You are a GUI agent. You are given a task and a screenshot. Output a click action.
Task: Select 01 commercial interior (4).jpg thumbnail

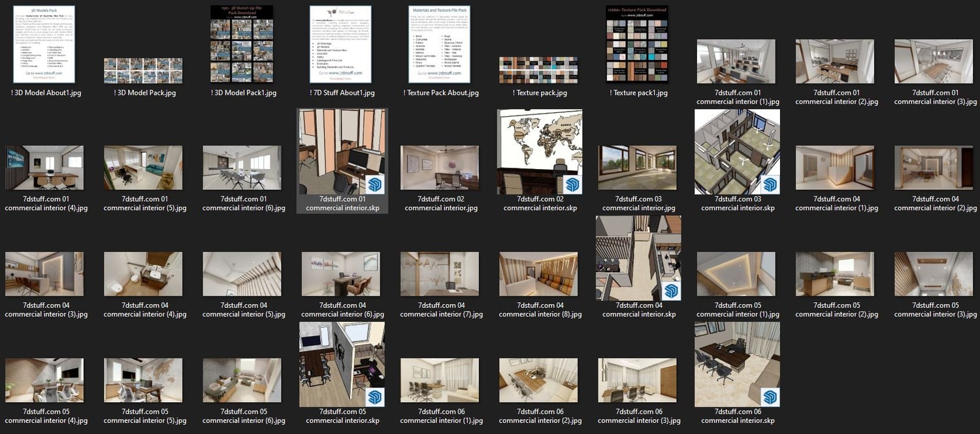pyautogui.click(x=44, y=168)
